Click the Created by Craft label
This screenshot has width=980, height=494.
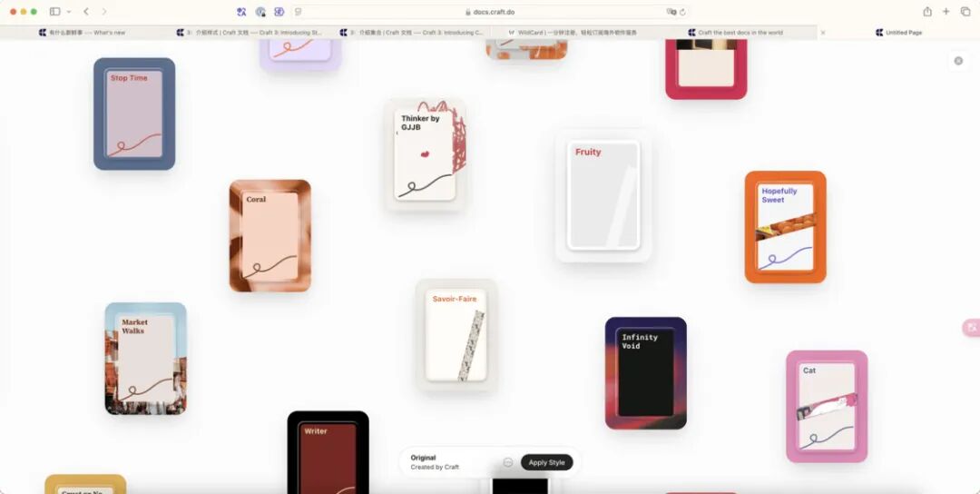[435, 467]
